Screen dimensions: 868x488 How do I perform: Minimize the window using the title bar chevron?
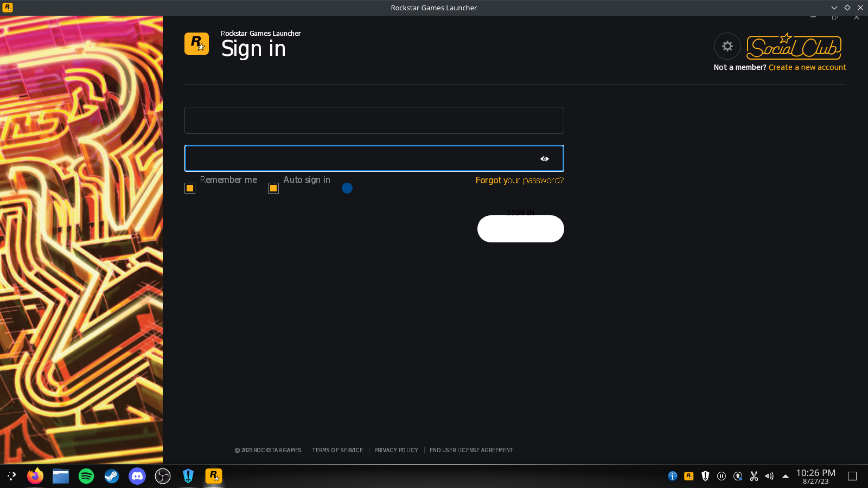pos(834,8)
